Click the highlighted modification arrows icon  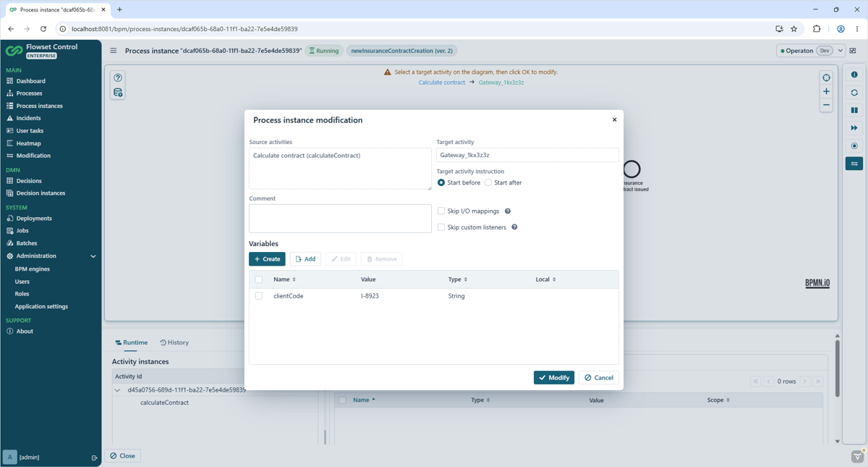(x=854, y=164)
